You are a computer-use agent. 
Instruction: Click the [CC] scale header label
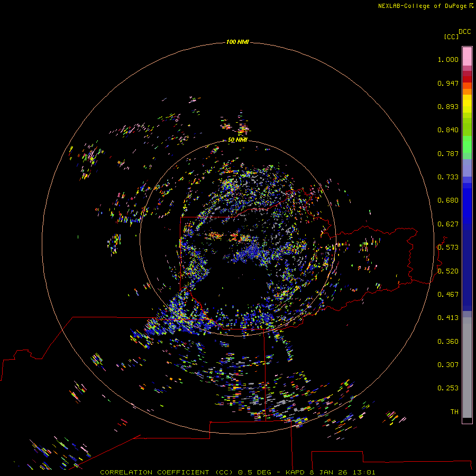[x=451, y=36]
